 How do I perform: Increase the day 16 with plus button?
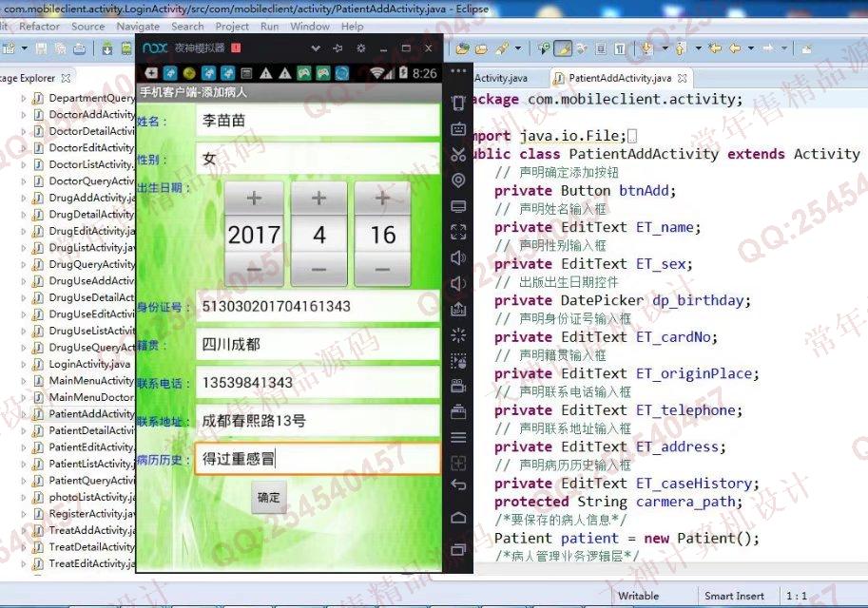click(x=382, y=198)
